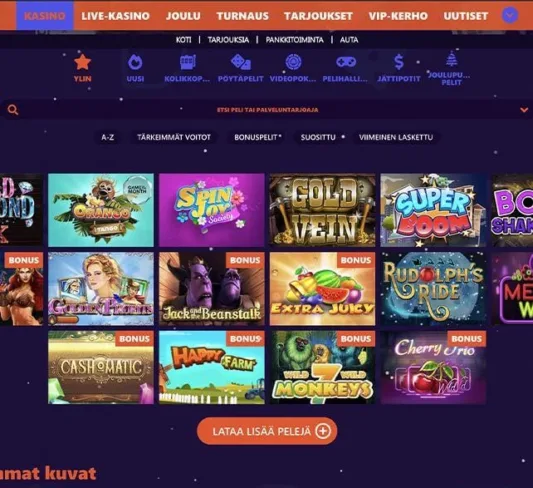533x488 pixels.
Task: Open the Pelihalli gamepad icon
Action: click(346, 62)
